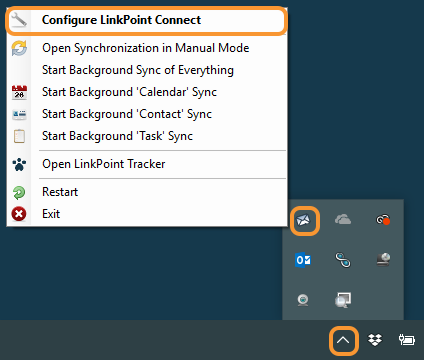The width and height of the screenshot is (424, 360).
Task: Collapse hidden icons with the taskbar chevron
Action: pyautogui.click(x=343, y=340)
